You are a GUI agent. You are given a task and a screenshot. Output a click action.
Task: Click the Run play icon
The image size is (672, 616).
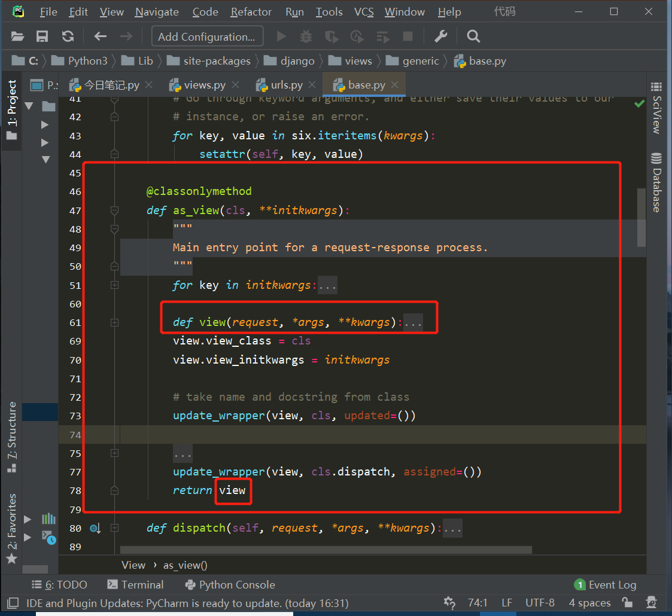click(x=281, y=36)
